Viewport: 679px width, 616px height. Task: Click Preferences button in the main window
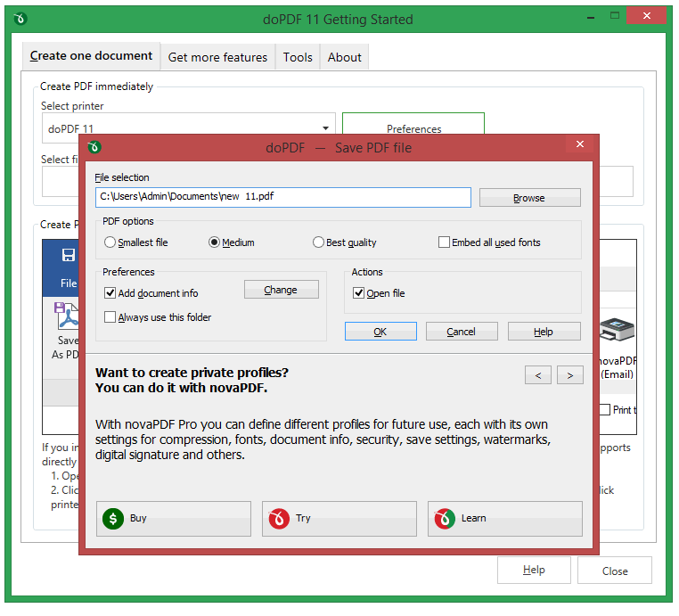click(x=413, y=124)
